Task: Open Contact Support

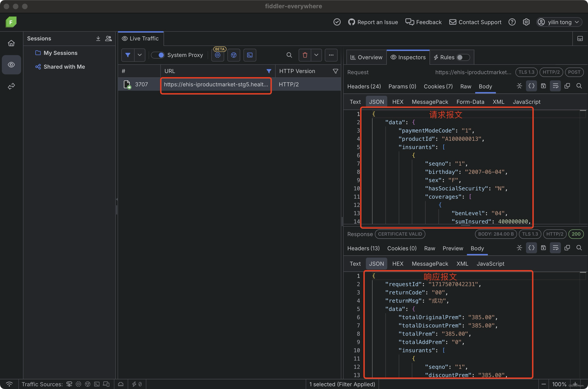Action: (475, 22)
